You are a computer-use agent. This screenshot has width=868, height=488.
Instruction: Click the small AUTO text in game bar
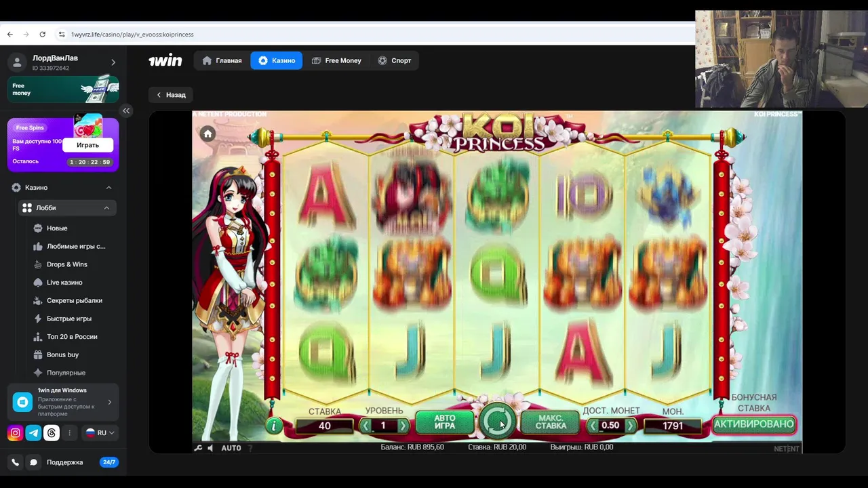click(x=231, y=448)
